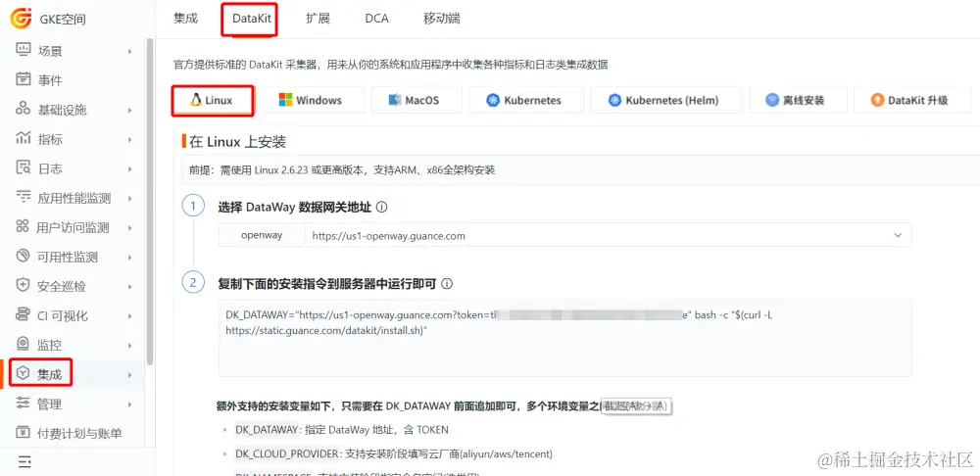
Task: Expand the 基础设施 menu arrow
Action: (130, 110)
